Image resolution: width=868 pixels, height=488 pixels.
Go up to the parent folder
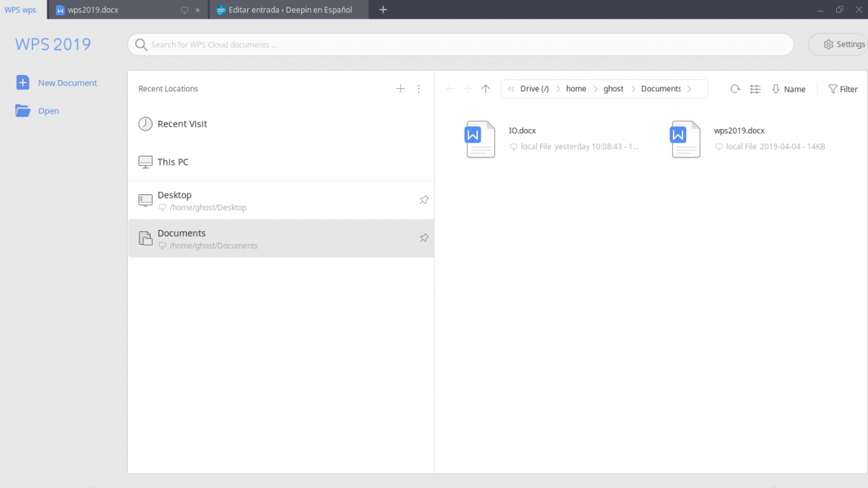point(485,88)
